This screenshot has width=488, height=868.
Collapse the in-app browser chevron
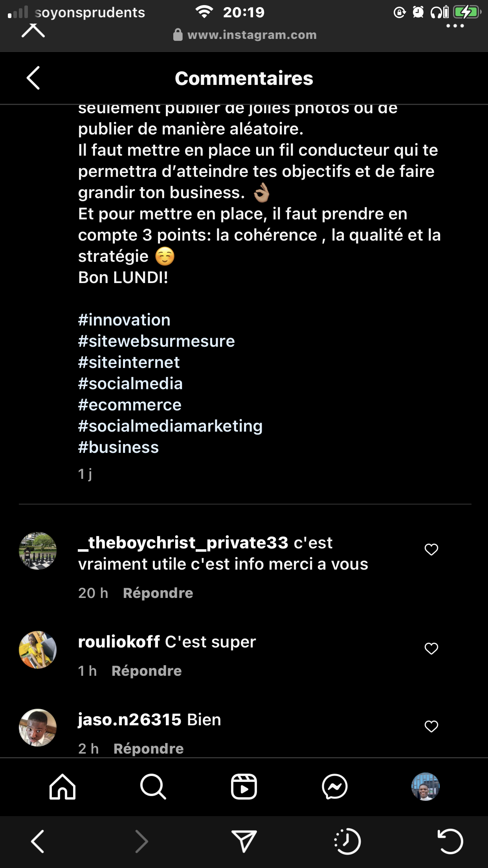[x=33, y=31]
